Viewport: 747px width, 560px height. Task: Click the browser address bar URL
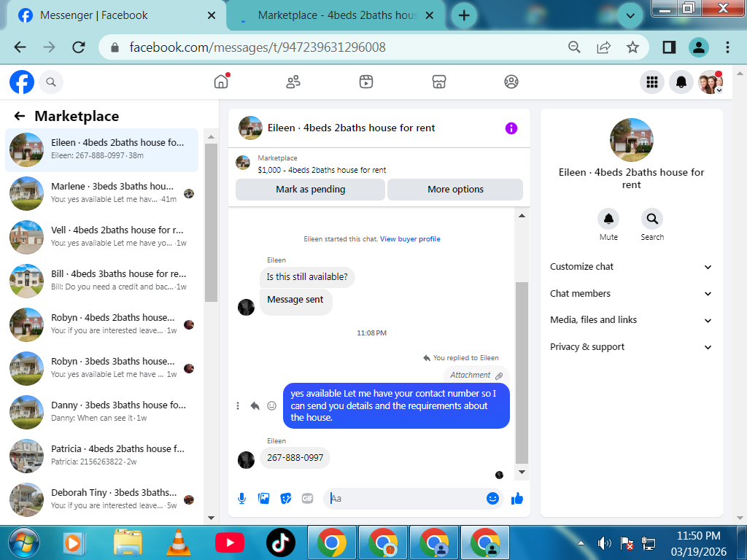tap(258, 47)
